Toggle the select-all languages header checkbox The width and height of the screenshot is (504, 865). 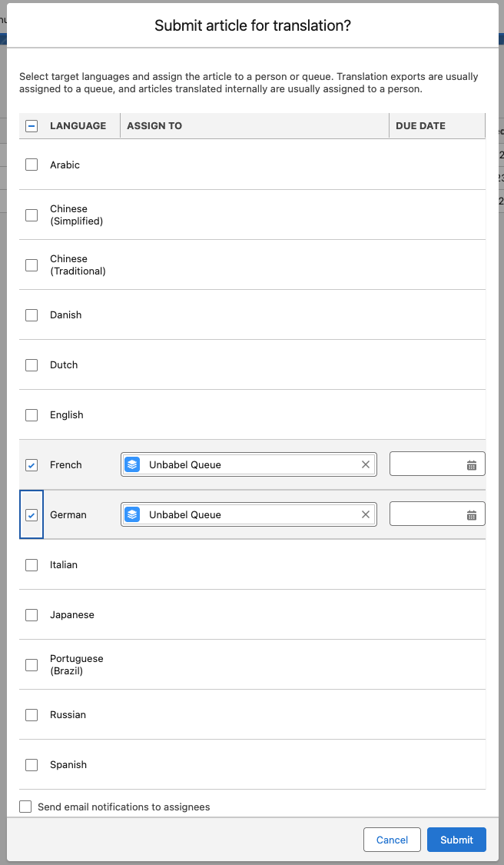(x=31, y=126)
